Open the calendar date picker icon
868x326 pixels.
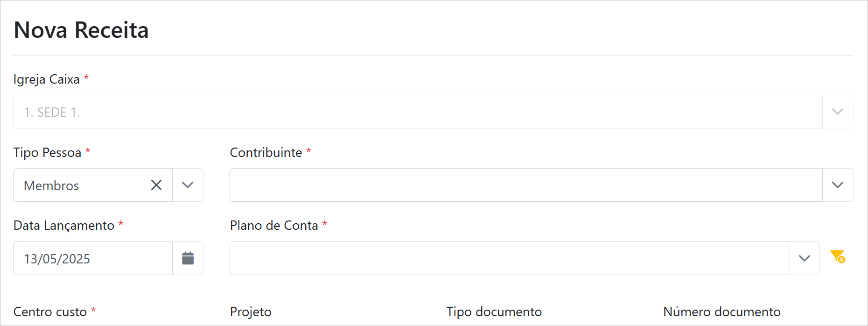pos(188,258)
